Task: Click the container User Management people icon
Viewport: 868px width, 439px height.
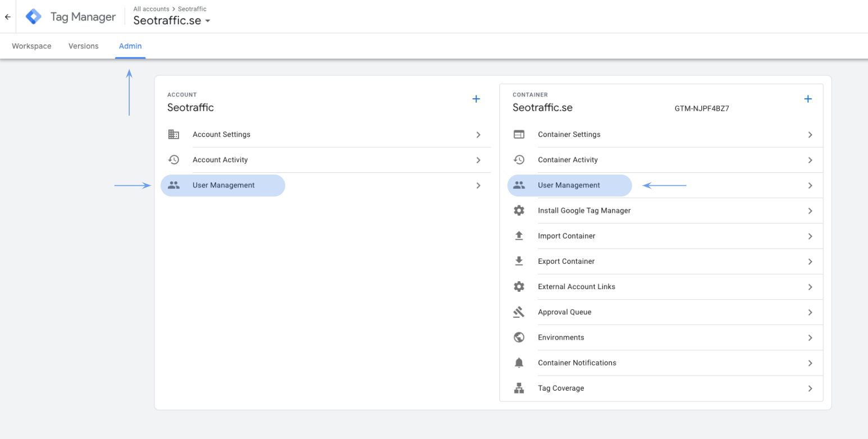Action: [519, 185]
